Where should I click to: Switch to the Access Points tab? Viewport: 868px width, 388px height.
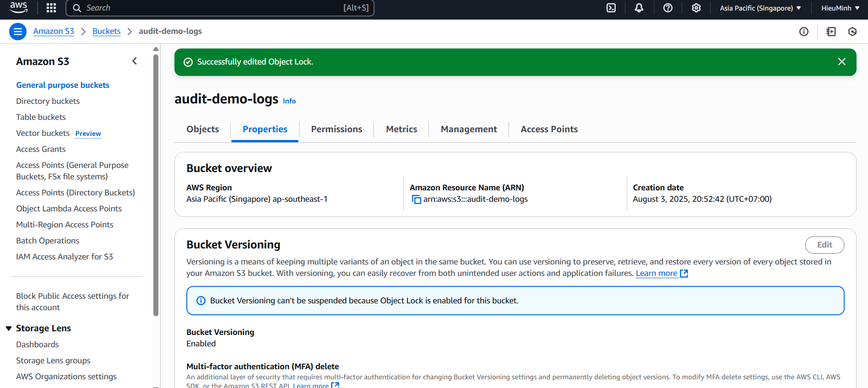click(549, 129)
